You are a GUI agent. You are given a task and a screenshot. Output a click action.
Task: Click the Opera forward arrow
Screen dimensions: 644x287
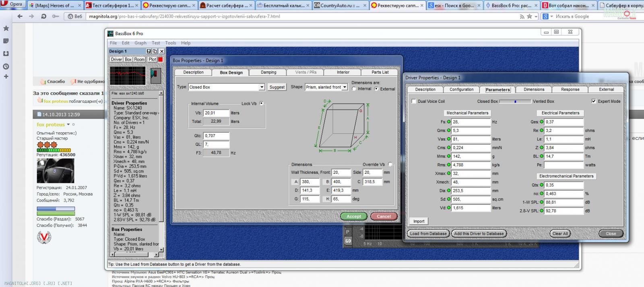pyautogui.click(x=32, y=17)
